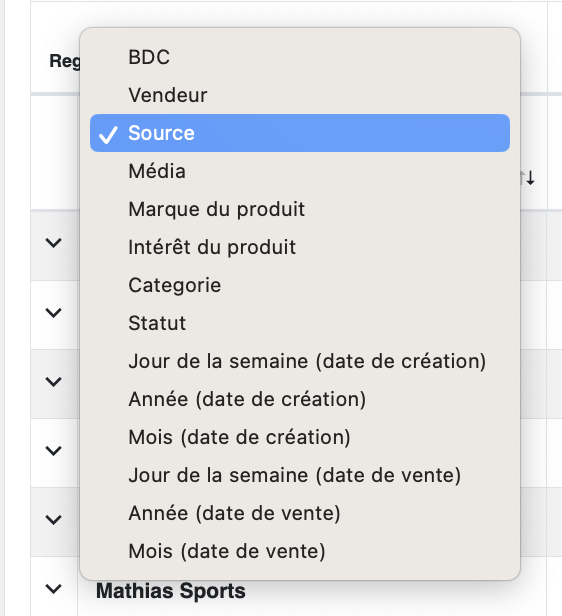Viewport: 562px width, 616px height.
Task: Toggle column sort arrows icon
Action: [527, 178]
